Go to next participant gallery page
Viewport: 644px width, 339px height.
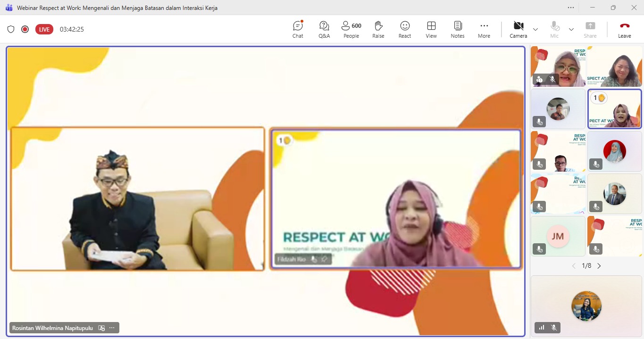pyautogui.click(x=599, y=266)
